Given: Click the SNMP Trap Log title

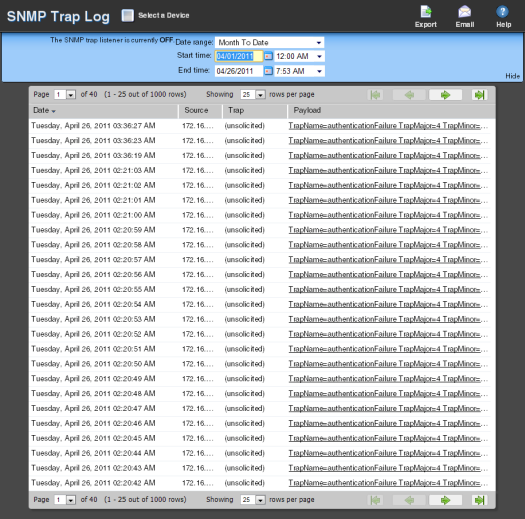Looking at the screenshot, I should pyautogui.click(x=58, y=16).
